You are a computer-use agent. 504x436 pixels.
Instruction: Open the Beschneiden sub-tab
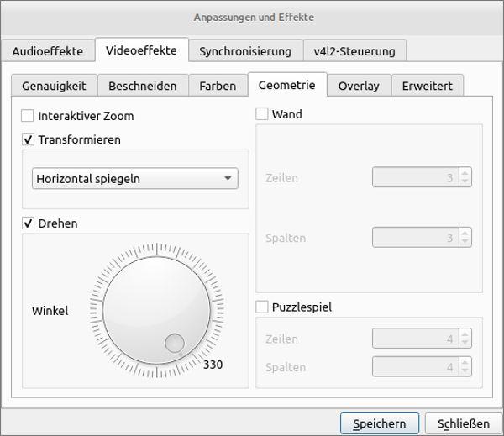(143, 86)
